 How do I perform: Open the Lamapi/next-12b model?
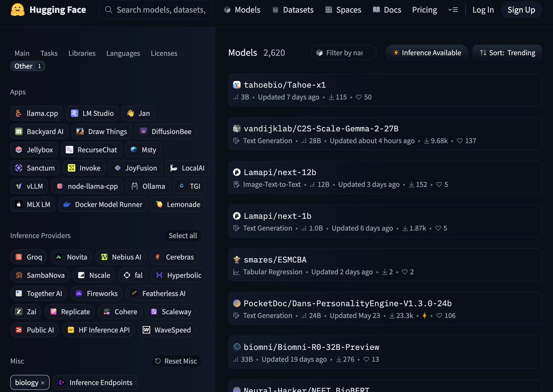coord(385,178)
